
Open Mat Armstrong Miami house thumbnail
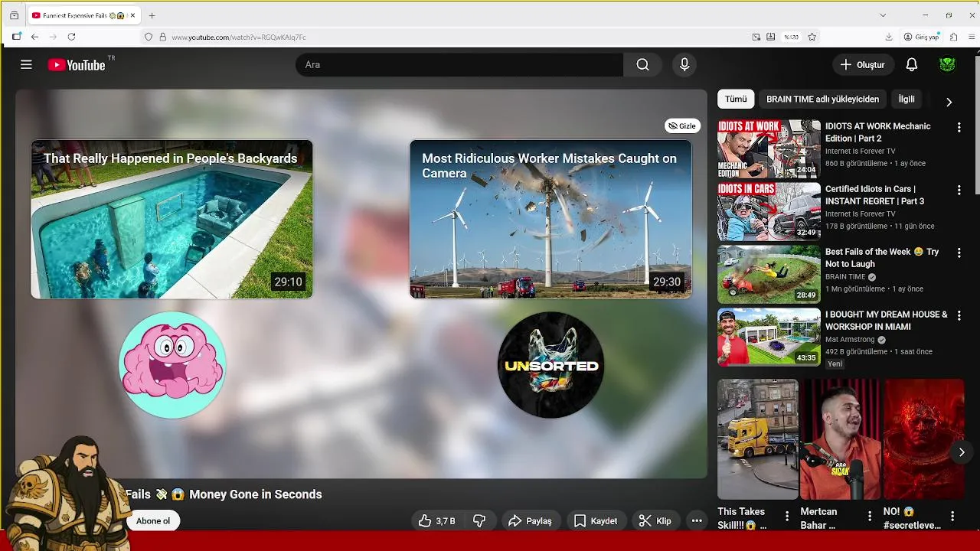pyautogui.click(x=769, y=337)
